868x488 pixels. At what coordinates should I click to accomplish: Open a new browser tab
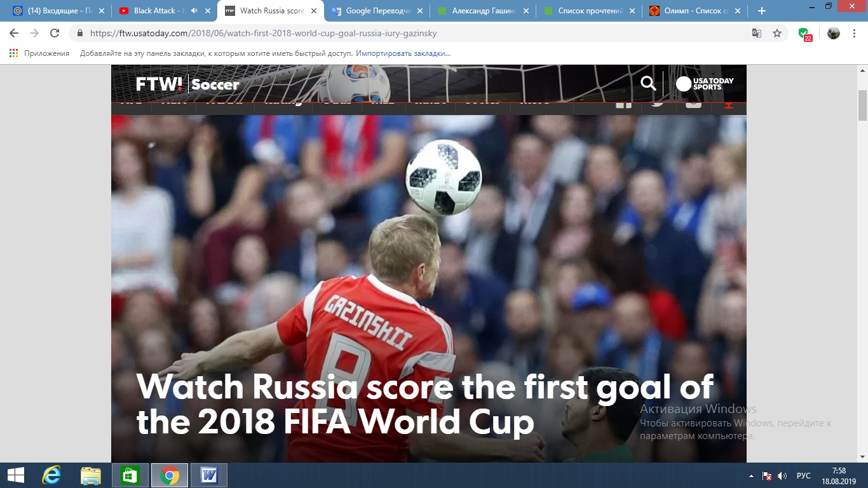762,11
